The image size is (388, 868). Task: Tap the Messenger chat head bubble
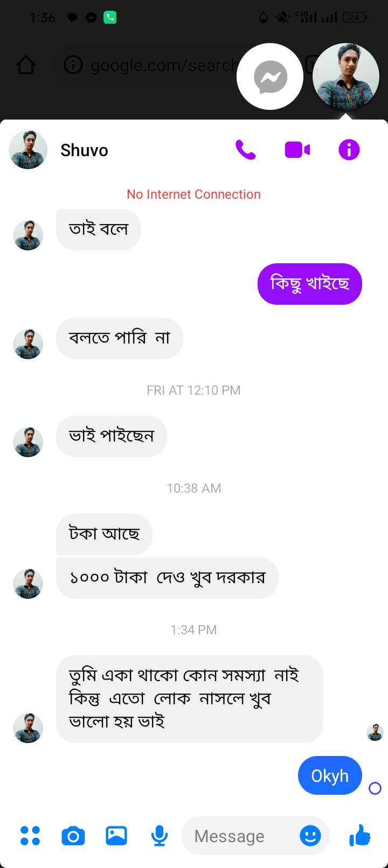[270, 76]
